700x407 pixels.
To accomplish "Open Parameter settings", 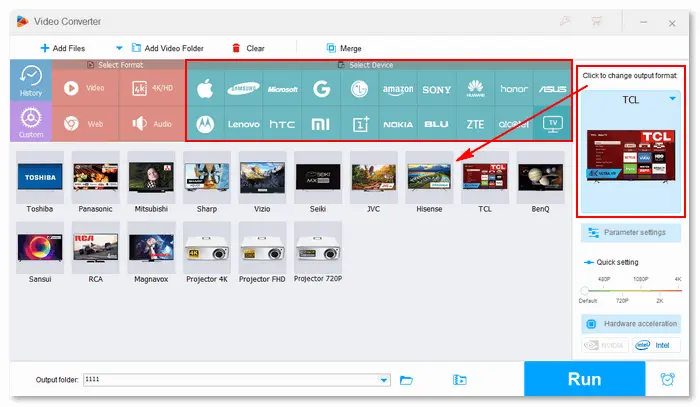I will click(631, 233).
